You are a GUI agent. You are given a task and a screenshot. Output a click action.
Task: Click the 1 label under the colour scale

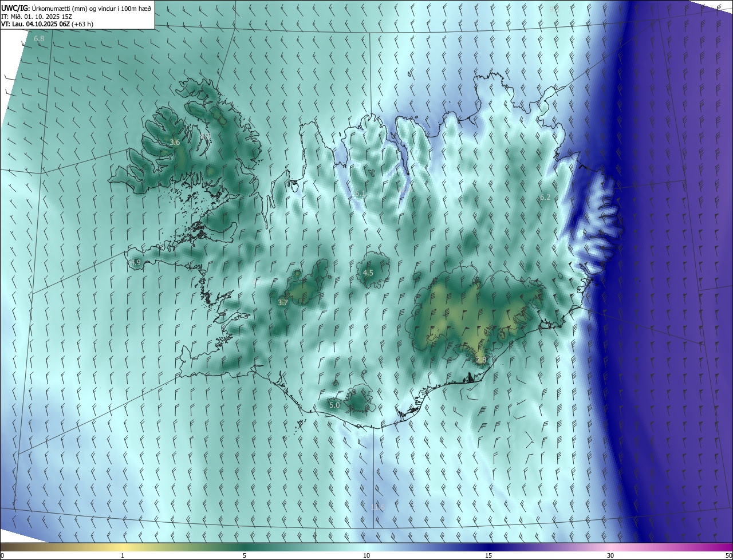point(123,555)
